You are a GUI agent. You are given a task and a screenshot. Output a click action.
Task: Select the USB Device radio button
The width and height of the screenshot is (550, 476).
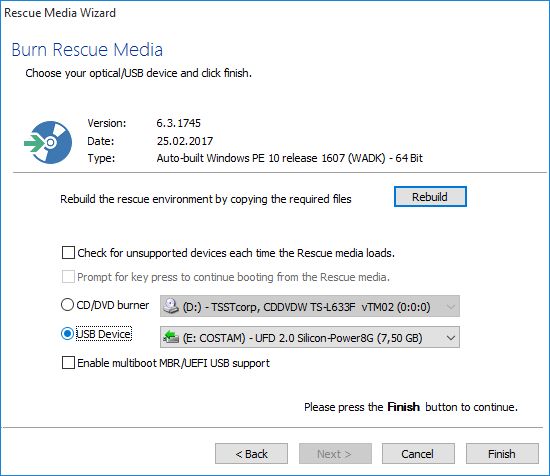tap(67, 334)
